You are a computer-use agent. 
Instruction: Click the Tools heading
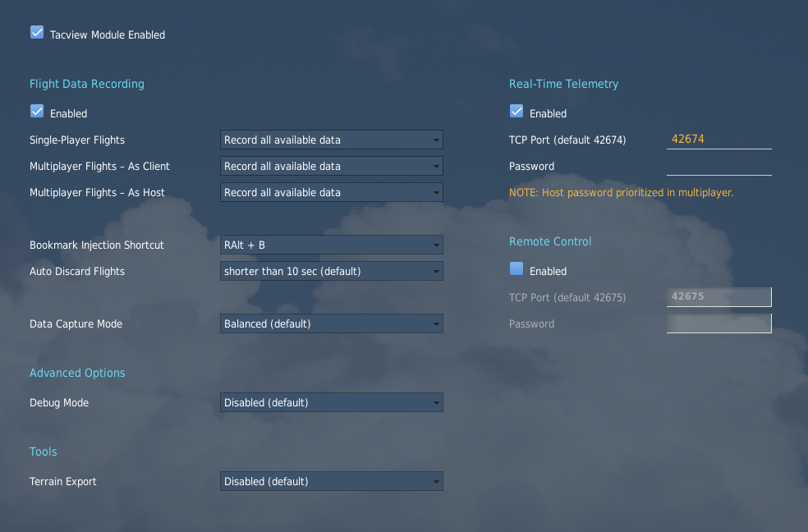pyautogui.click(x=44, y=452)
